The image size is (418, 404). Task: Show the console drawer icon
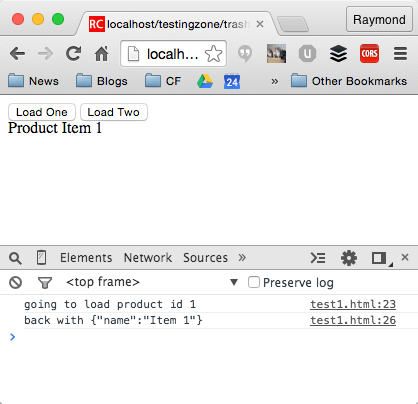[x=318, y=258]
